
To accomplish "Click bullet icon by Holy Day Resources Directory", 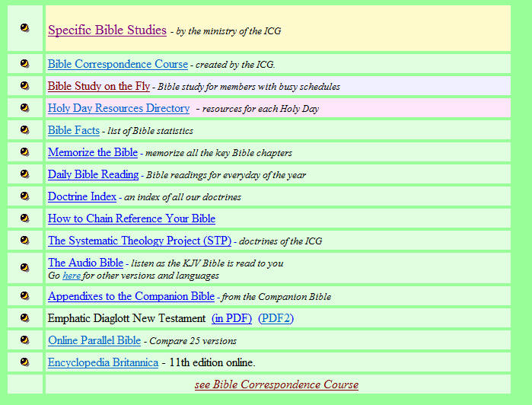I will pos(25,108).
